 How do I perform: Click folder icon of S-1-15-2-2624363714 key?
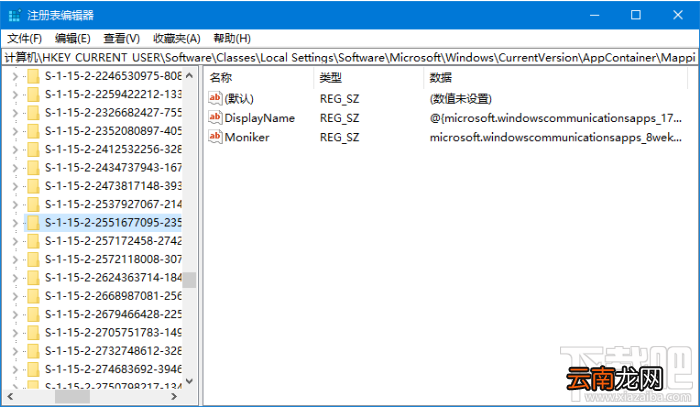33,278
